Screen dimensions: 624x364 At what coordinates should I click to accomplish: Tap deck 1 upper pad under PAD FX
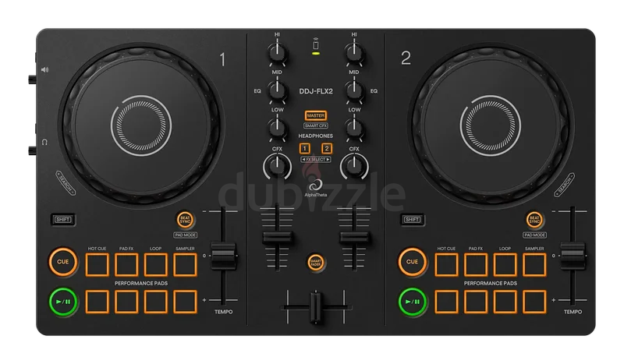[126, 264]
